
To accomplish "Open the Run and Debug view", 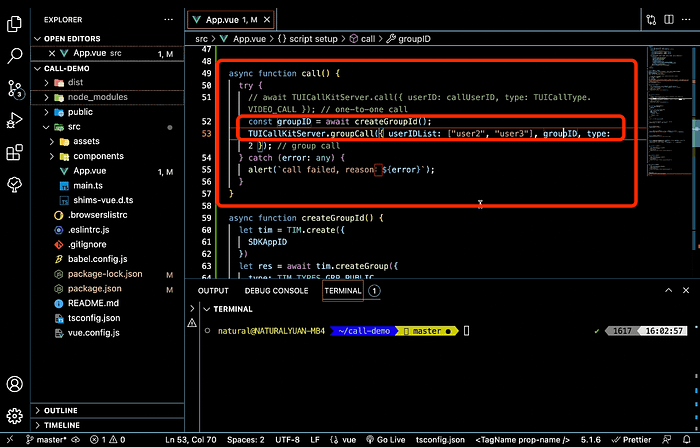I will coord(15,120).
